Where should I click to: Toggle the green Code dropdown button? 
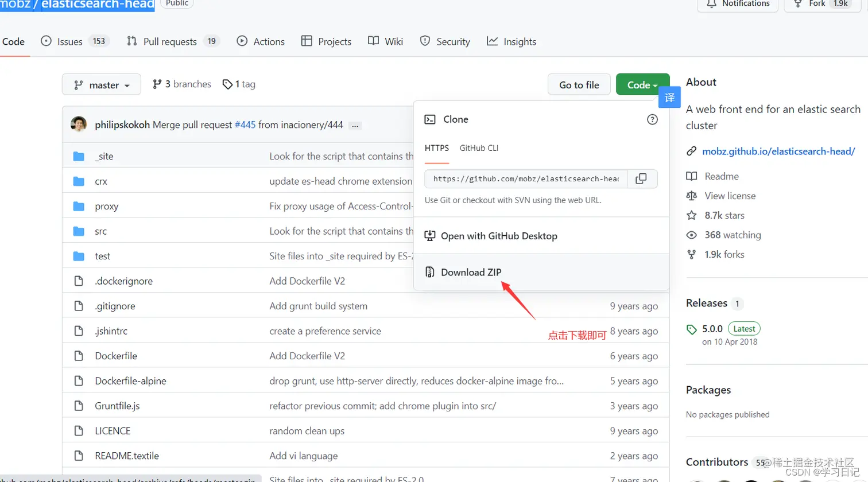tap(642, 85)
